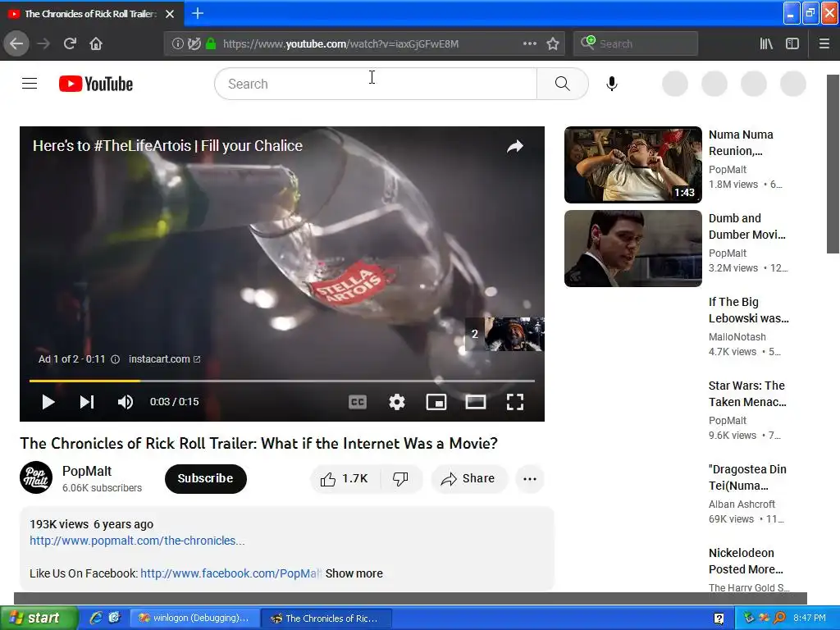The image size is (840, 630).
Task: Start voice search with microphone icon
Action: coord(612,84)
